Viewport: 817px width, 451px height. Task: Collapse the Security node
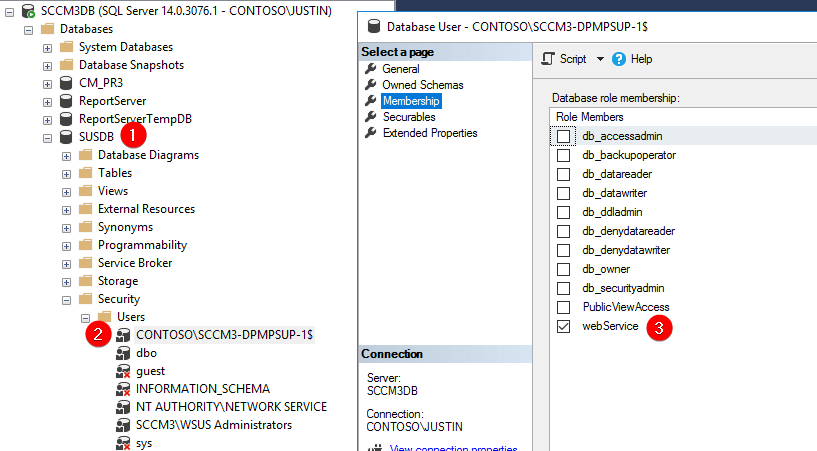[x=67, y=300]
